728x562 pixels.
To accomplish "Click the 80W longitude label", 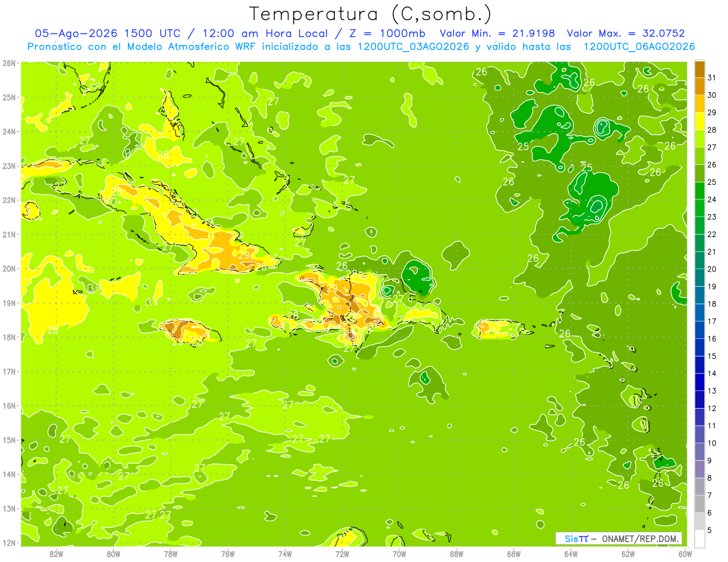I will click(113, 554).
